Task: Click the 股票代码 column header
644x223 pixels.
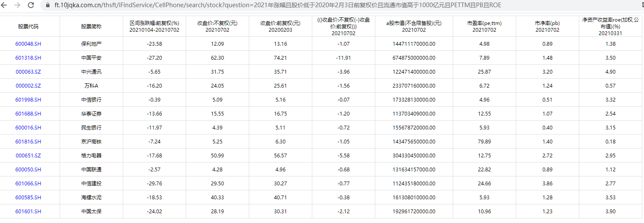Action: pos(28,27)
